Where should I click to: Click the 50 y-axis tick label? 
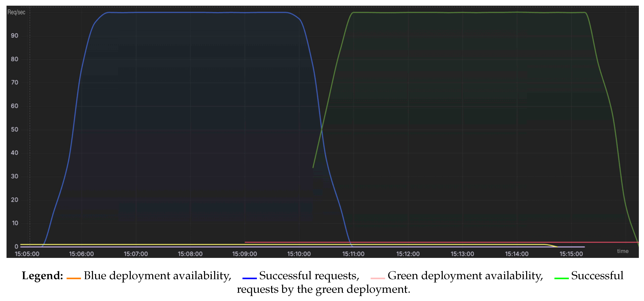(15, 130)
